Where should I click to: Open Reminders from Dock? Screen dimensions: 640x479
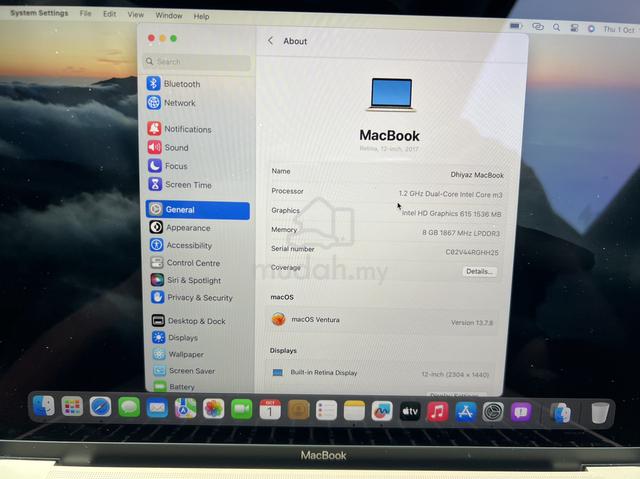click(x=326, y=410)
